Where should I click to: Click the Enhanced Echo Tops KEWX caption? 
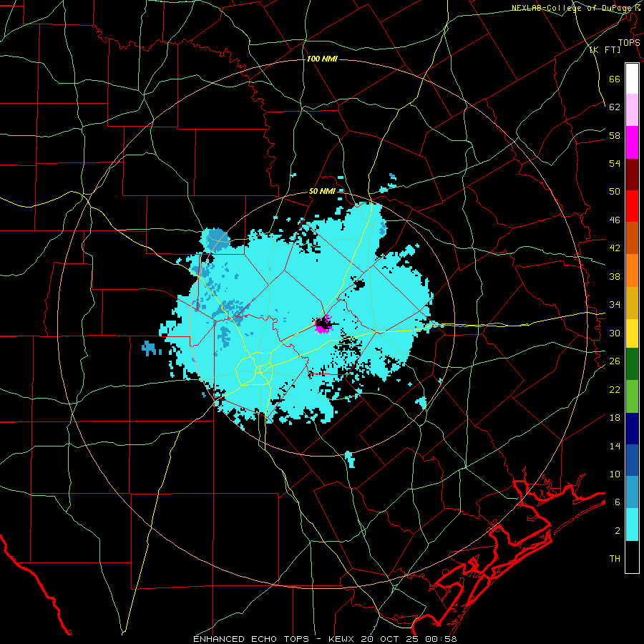tap(325, 639)
